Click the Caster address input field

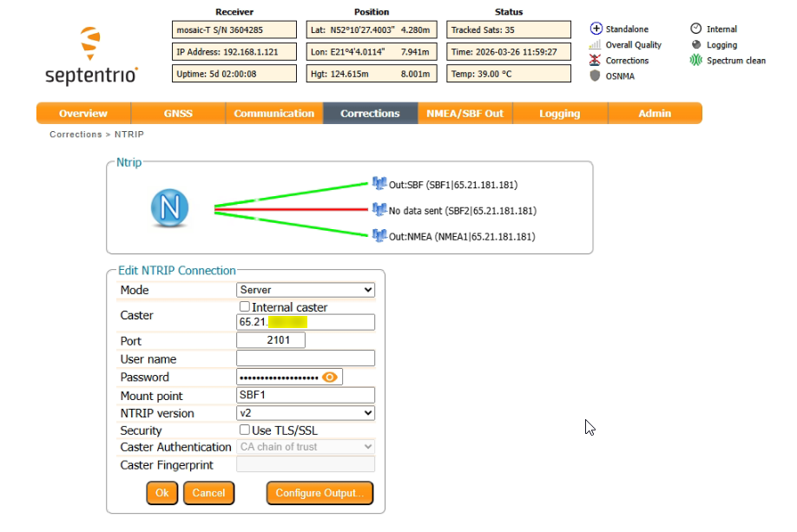306,322
